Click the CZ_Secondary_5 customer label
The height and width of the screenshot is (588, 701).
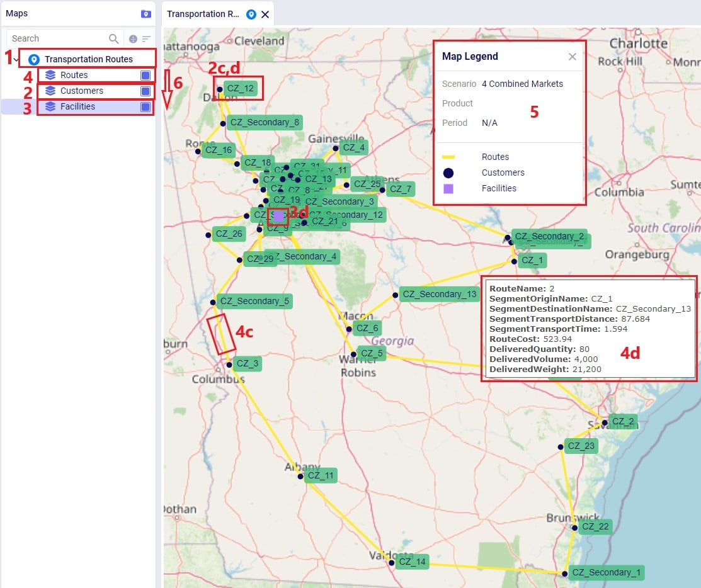(255, 301)
